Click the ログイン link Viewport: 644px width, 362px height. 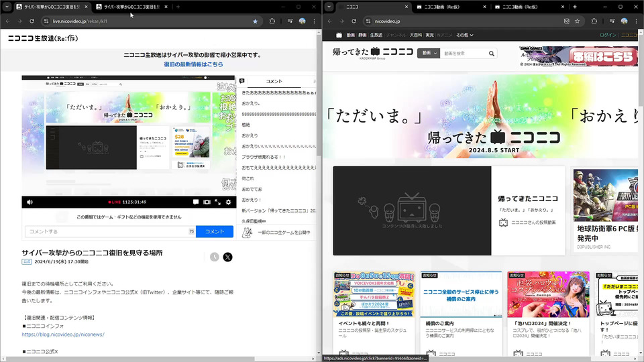coord(608,35)
